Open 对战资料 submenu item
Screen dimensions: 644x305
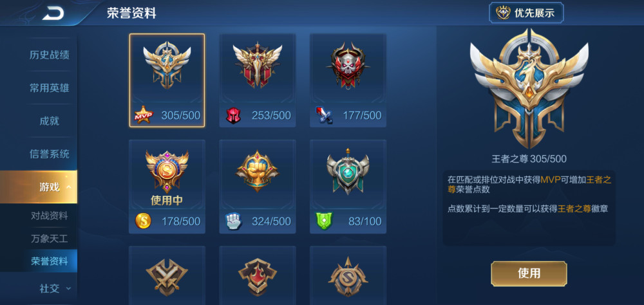[x=50, y=216]
